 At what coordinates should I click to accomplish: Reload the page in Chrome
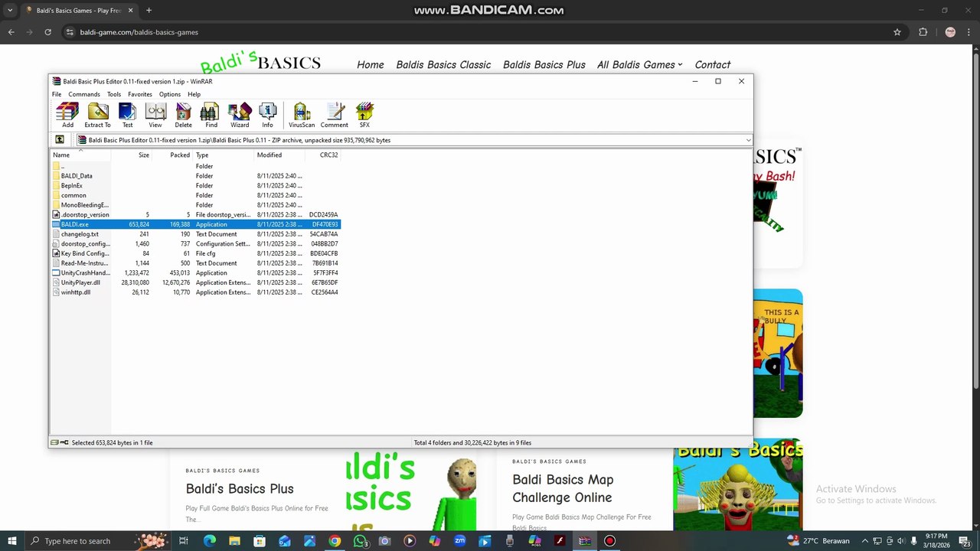(x=47, y=32)
